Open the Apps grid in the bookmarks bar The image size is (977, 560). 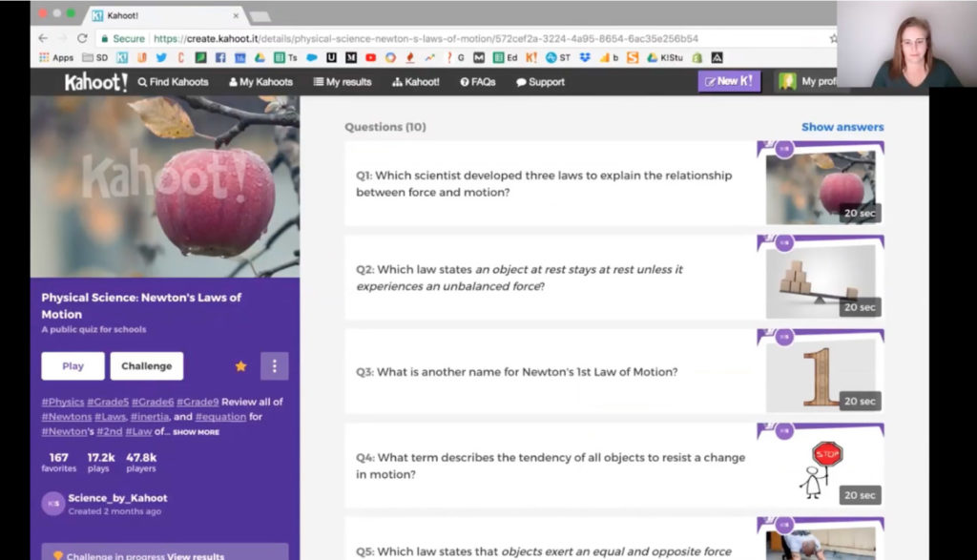(56, 57)
